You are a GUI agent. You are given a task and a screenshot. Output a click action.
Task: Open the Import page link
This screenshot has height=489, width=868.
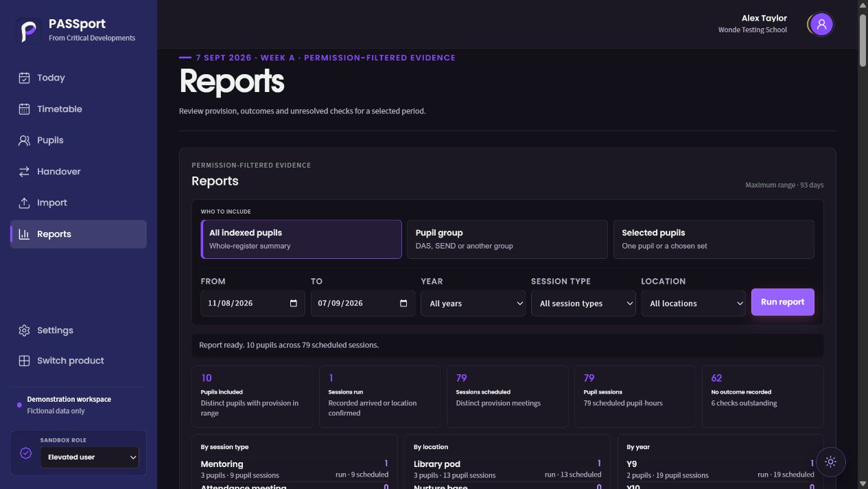point(78,203)
